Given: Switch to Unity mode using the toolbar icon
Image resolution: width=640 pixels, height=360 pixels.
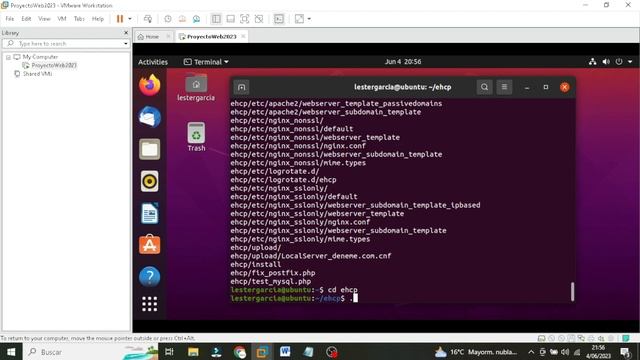Looking at the screenshot, I should tap(259, 19).
